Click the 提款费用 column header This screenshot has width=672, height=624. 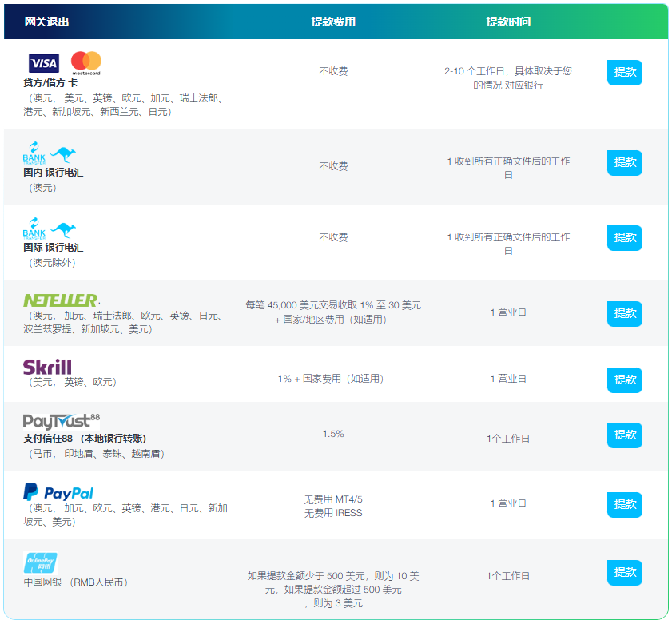click(x=333, y=22)
